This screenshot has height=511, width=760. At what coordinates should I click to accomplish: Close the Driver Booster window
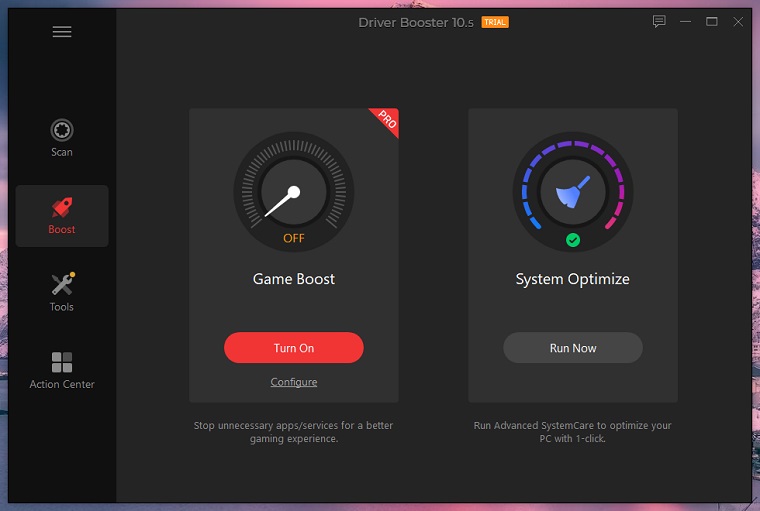[x=738, y=22]
